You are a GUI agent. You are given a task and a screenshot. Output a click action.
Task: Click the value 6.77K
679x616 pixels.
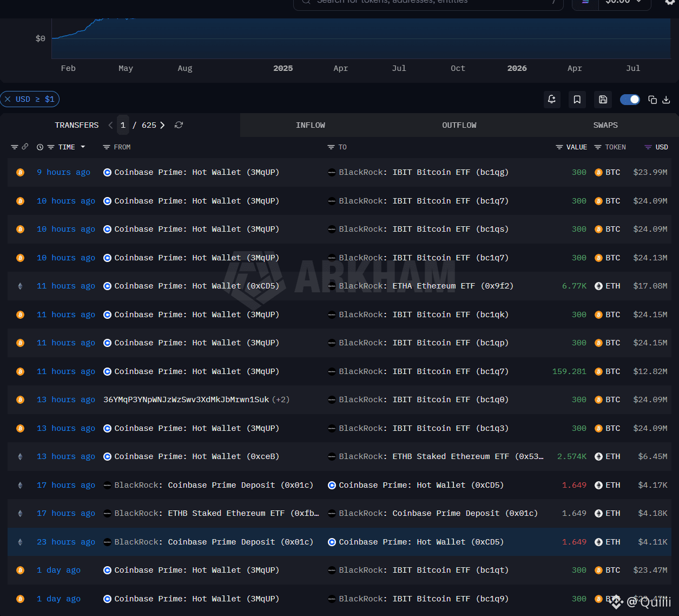(574, 286)
